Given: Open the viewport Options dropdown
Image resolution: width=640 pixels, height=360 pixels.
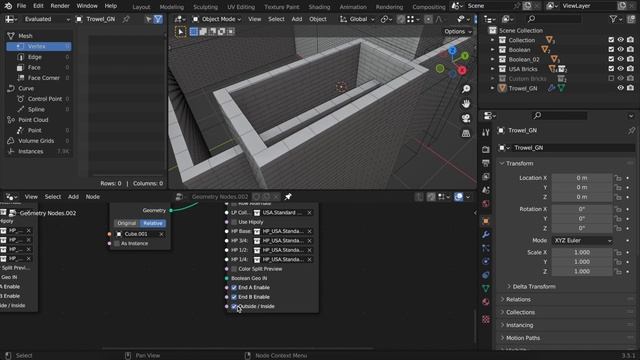Looking at the screenshot, I should [x=457, y=31].
